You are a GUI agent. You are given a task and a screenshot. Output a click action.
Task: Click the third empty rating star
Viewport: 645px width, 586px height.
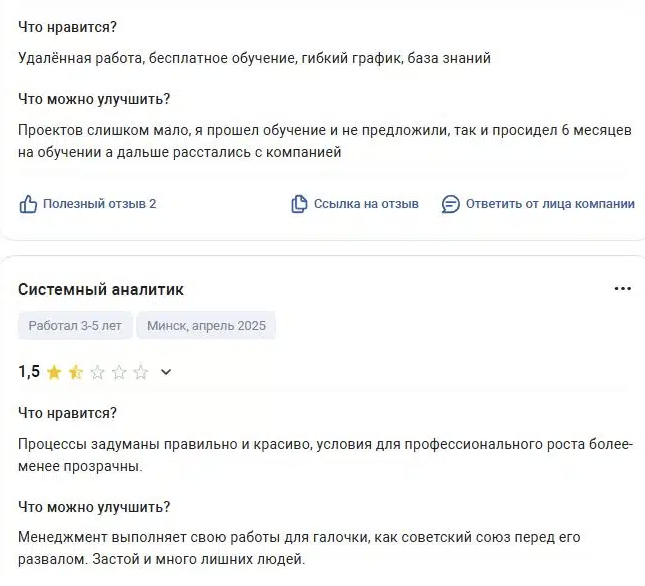coord(98,372)
